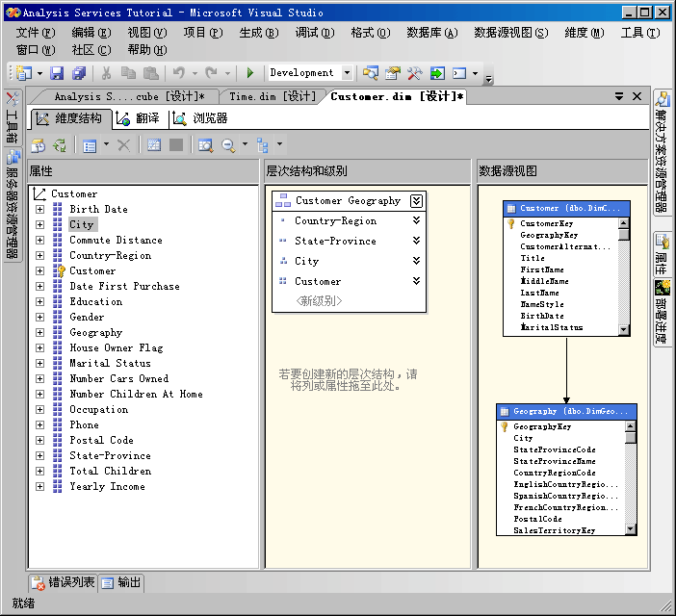
Task: Select the Postal Code attribute
Action: coord(101,440)
